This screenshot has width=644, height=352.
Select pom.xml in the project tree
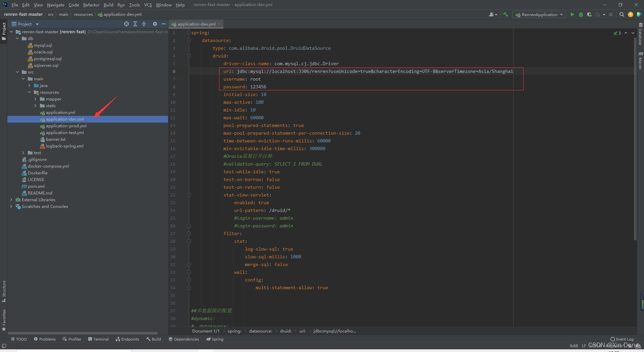tap(36, 186)
